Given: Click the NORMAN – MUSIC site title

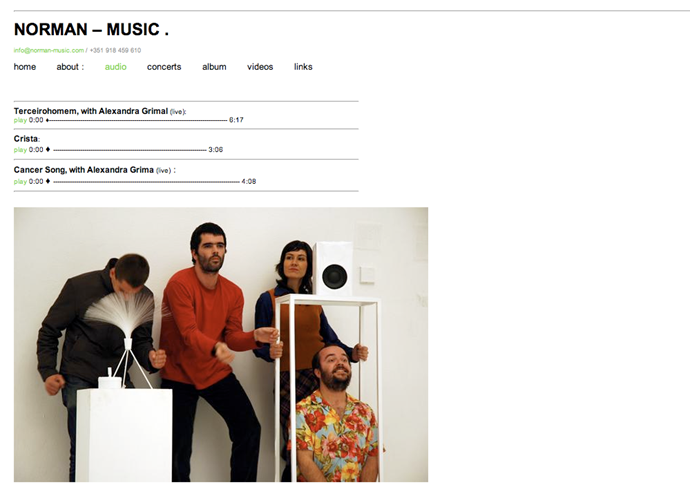Looking at the screenshot, I should (92, 29).
